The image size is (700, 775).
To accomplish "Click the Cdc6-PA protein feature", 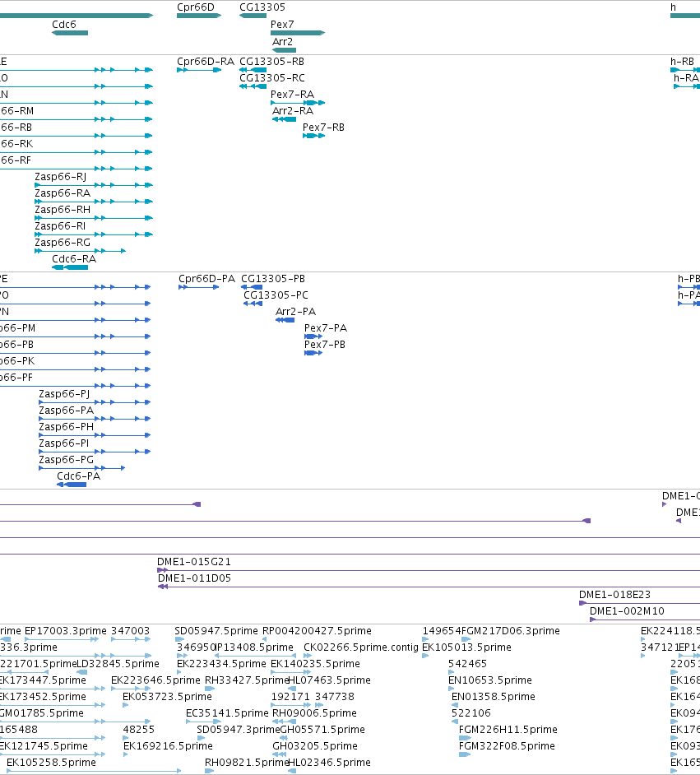I will pyautogui.click(x=72, y=485).
